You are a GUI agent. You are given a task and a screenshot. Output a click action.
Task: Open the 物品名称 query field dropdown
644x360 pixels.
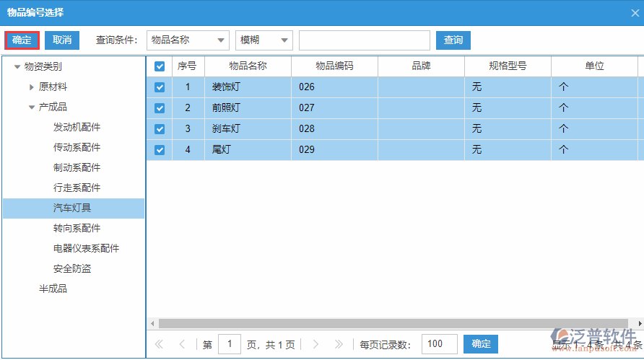[188, 40]
